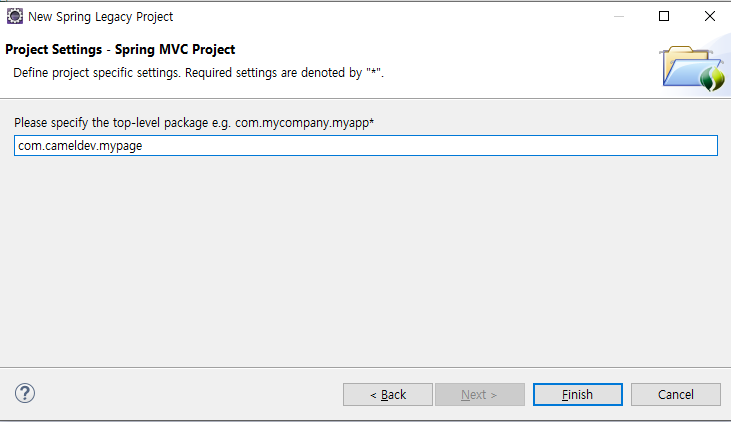Cancel the New Spring Legacy Project wizard
Viewport: 731px width, 422px height.
pos(676,394)
